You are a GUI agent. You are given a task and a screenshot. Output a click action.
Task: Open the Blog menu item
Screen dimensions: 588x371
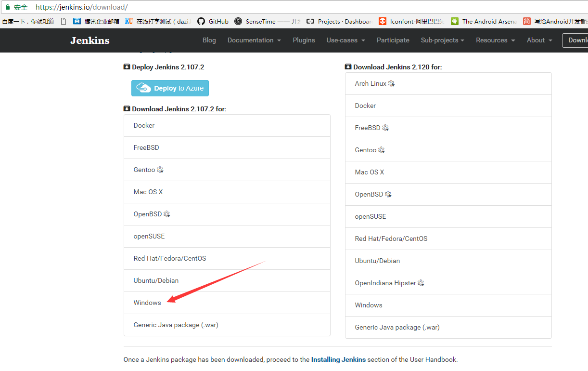click(x=209, y=40)
